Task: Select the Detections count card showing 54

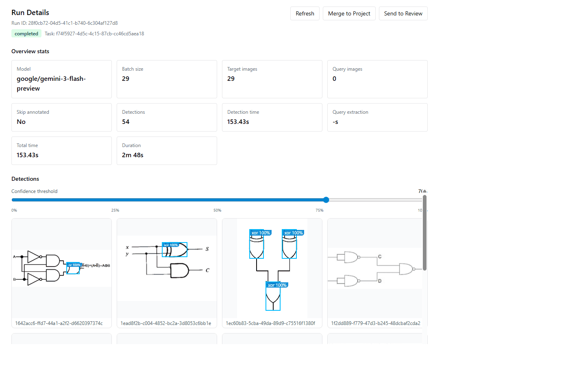Action: (167, 117)
